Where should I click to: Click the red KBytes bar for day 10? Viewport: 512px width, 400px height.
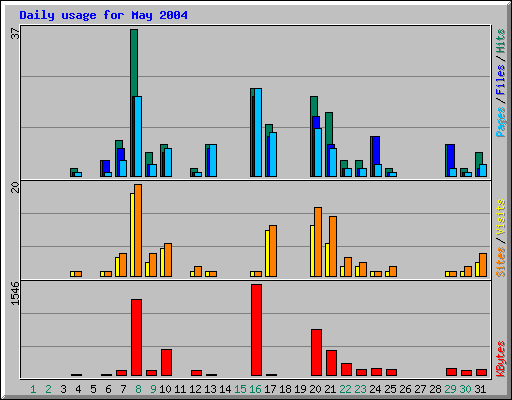coord(167,362)
